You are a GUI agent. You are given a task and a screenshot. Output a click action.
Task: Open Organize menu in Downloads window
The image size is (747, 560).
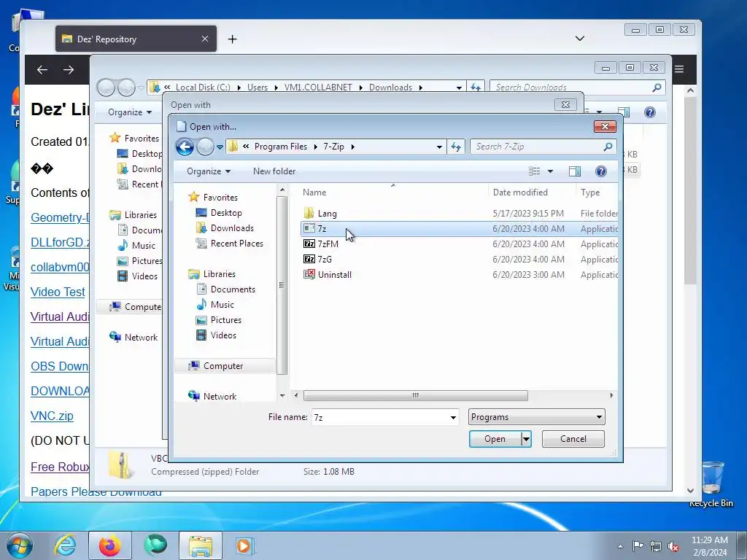click(x=130, y=112)
